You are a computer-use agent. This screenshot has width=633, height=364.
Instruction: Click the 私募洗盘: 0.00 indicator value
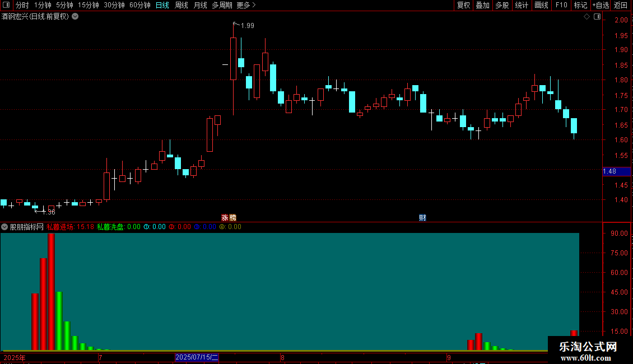119,227
